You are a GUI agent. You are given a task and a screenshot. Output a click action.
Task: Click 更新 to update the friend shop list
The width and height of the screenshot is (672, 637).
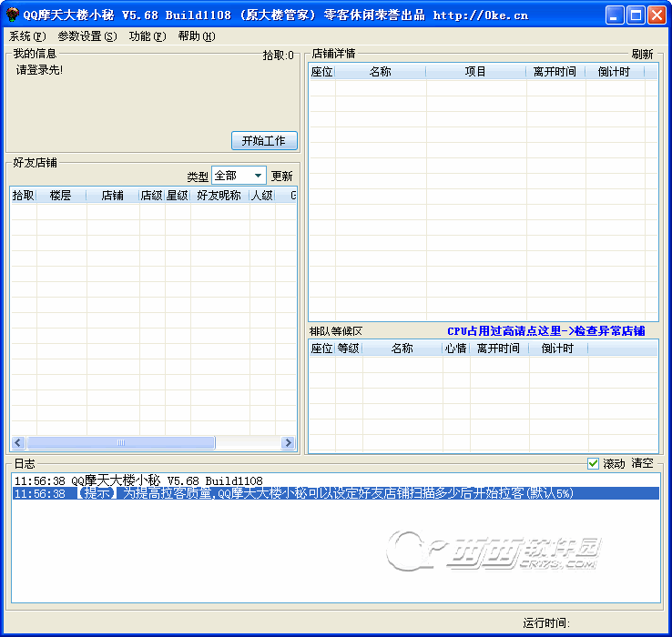click(x=282, y=177)
